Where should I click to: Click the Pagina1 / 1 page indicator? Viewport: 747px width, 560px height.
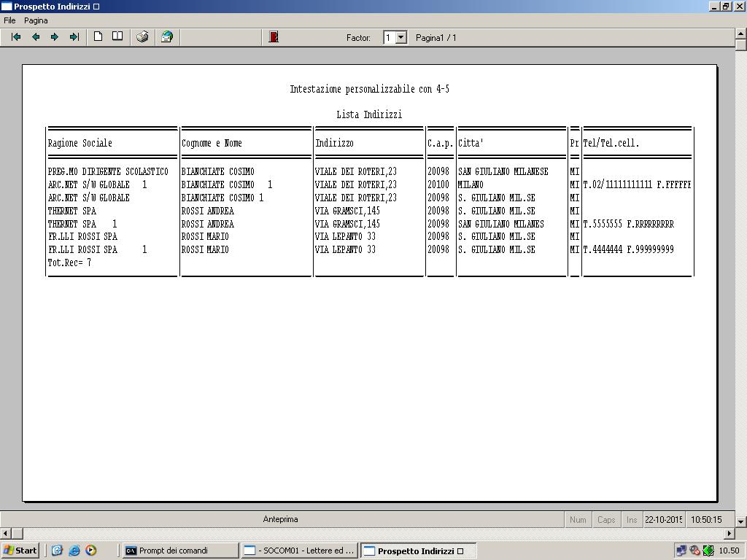pyautogui.click(x=436, y=38)
